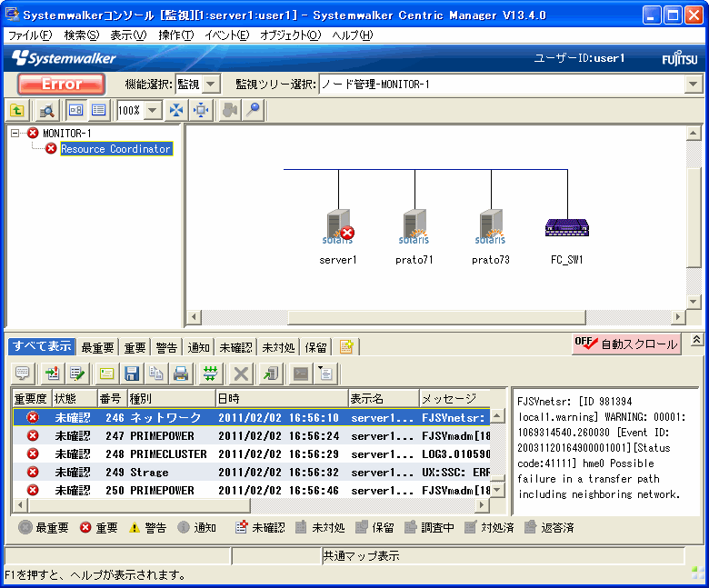Switch to the 重要 tab
The height and width of the screenshot is (588, 709).
(135, 347)
